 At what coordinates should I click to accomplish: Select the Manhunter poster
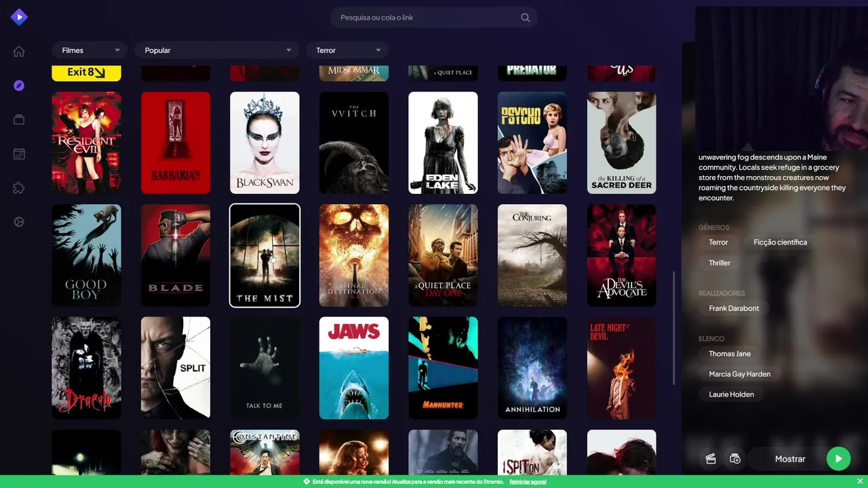click(443, 368)
